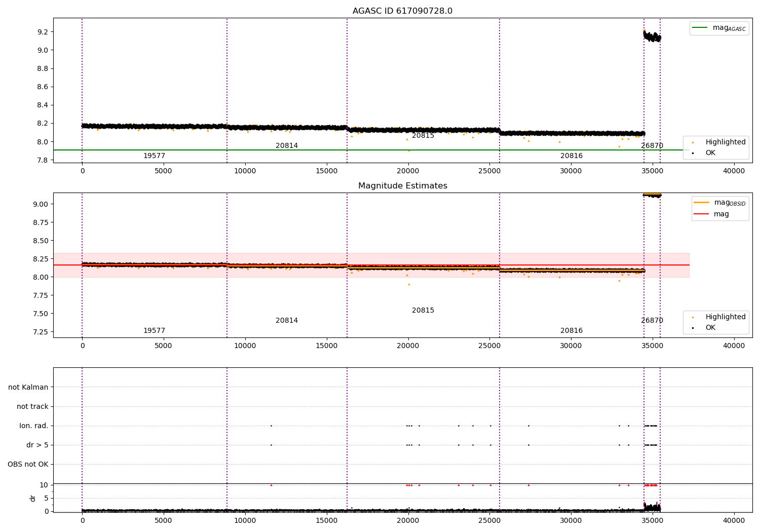Image resolution: width=760 pixels, height=532 pixels.
Task: Click the 10 tick on the dr axis
Action: click(x=44, y=485)
